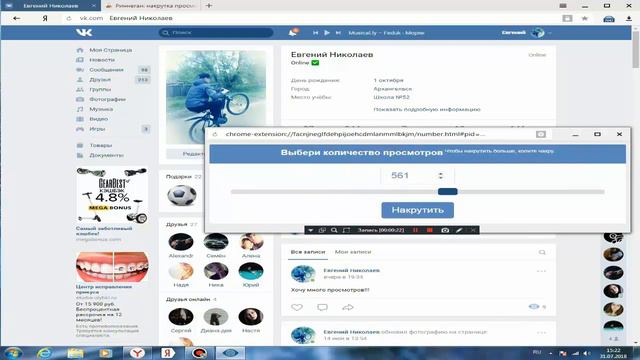Open Видео in the left menu
The height and width of the screenshot is (360, 640).
(99, 119)
